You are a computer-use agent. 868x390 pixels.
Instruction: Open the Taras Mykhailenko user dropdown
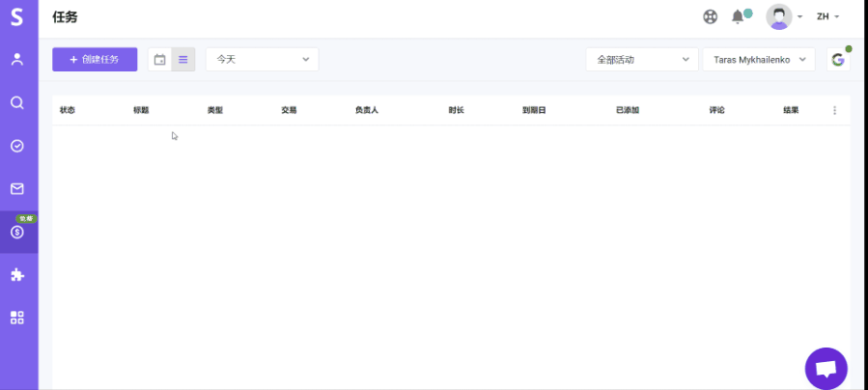click(758, 59)
